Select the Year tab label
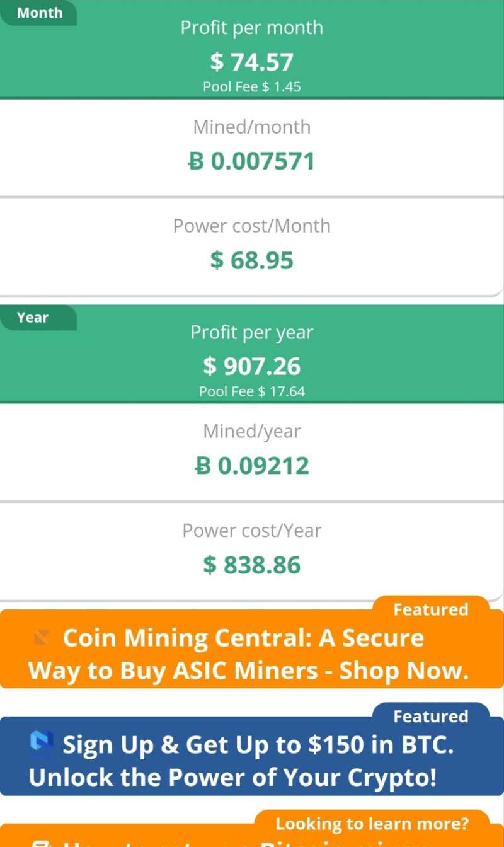Viewport: 504px width, 847px height. click(x=33, y=318)
